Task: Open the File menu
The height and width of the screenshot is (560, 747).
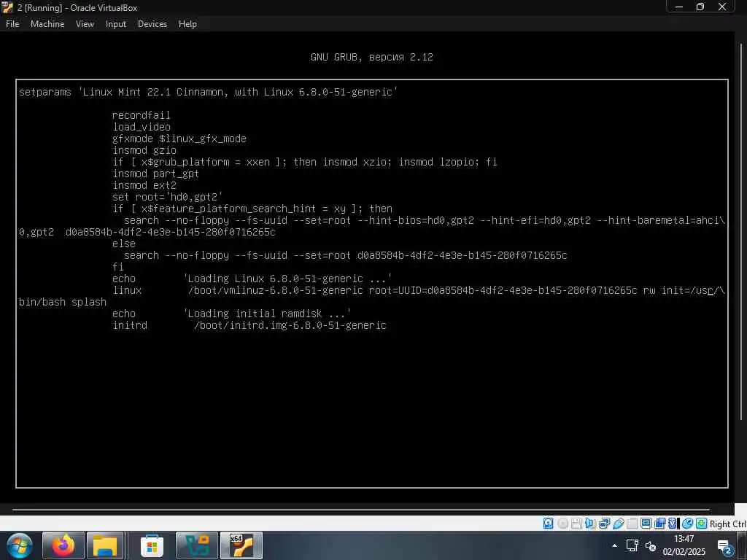Action: (12, 24)
